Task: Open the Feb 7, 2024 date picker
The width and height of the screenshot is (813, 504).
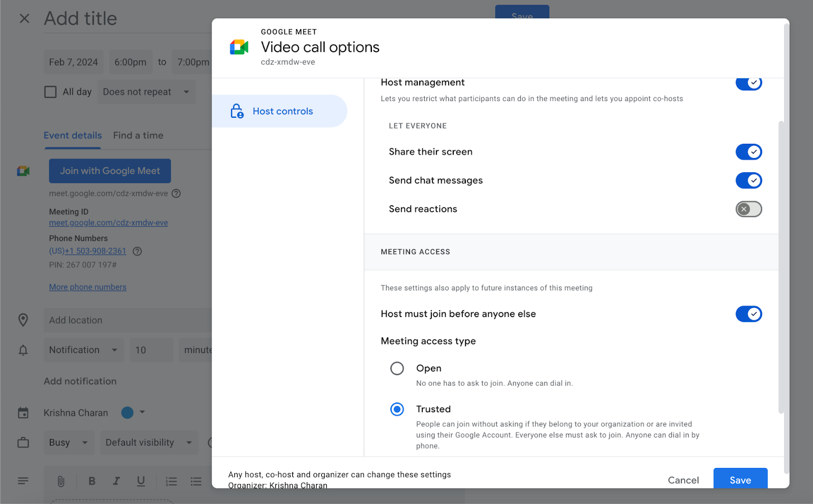Action: click(x=74, y=62)
